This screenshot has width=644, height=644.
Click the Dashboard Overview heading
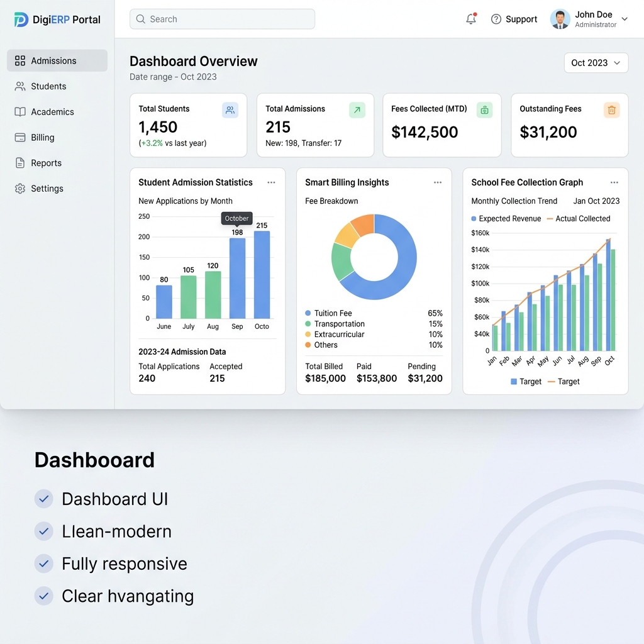point(194,62)
